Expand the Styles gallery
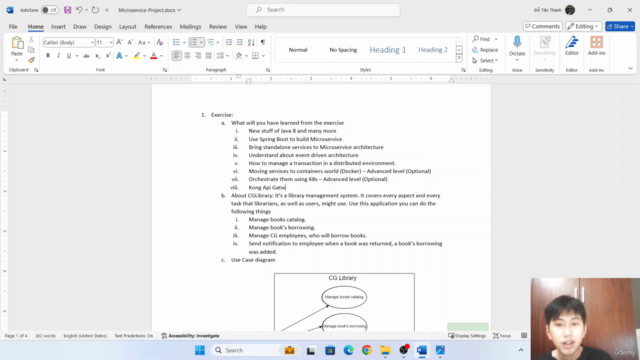Image resolution: width=640 pixels, height=360 pixels. (x=459, y=59)
